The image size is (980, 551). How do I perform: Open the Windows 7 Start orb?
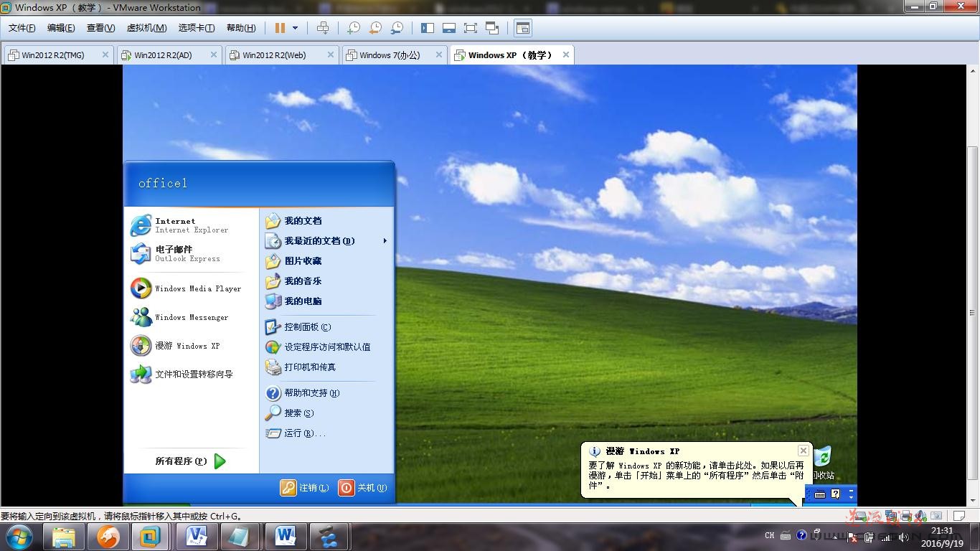19,537
